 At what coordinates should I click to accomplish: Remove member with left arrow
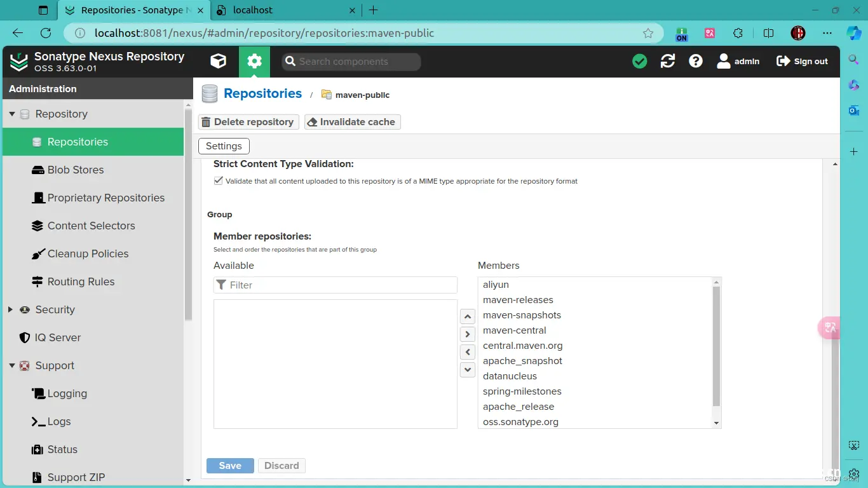468,352
